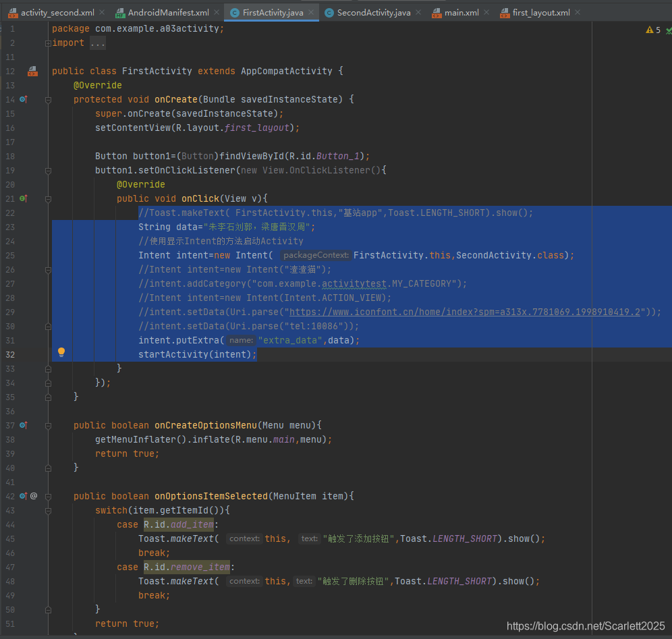This screenshot has height=639, width=672.
Task: Click the Toast.LENGTH_SHORT constant on line 45
Action: click(448, 538)
